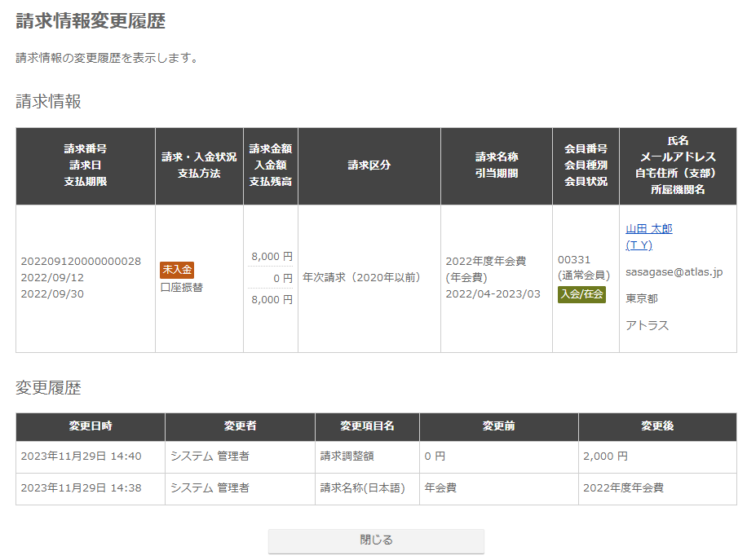
Task: Select the payment deadline 2022/09/30
Action: tap(52, 293)
